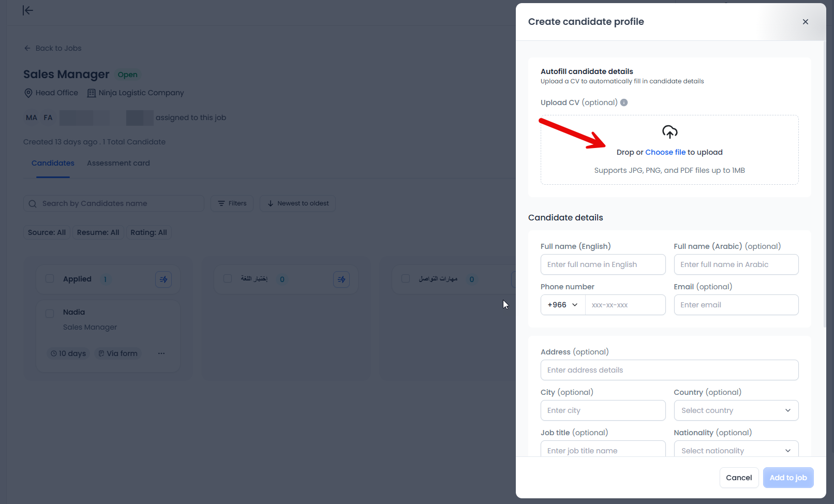Tick the Applied column checkbox
The height and width of the screenshot is (504, 834).
coord(50,279)
